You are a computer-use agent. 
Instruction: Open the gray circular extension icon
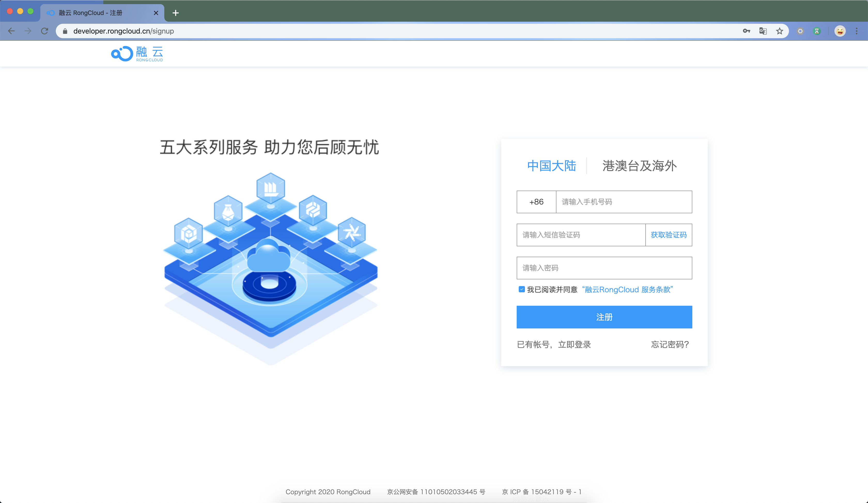(x=800, y=31)
